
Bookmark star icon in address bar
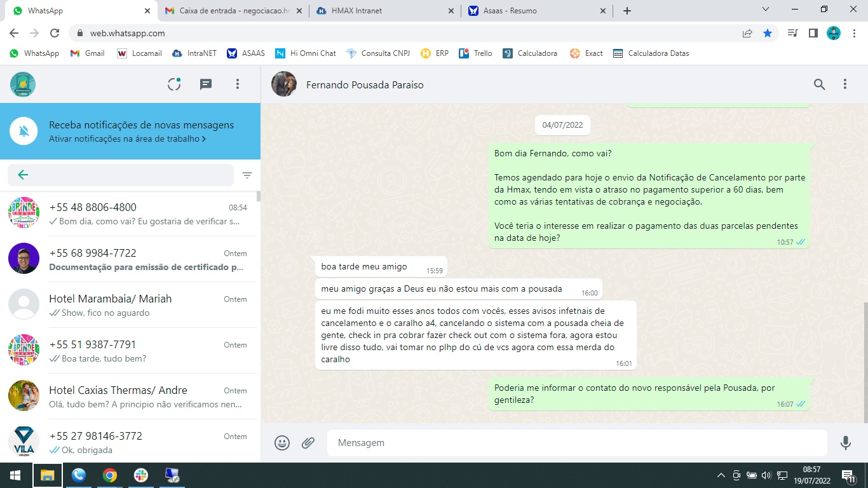[768, 33]
